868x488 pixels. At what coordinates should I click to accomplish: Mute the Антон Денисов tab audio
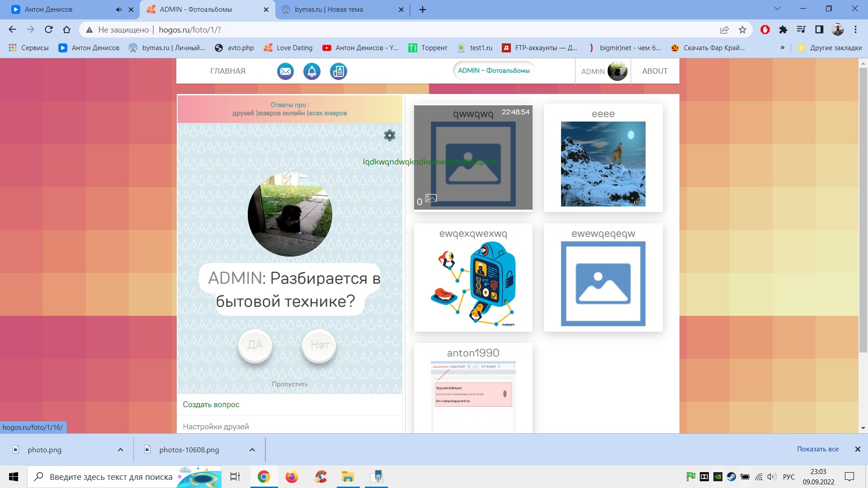click(x=119, y=9)
